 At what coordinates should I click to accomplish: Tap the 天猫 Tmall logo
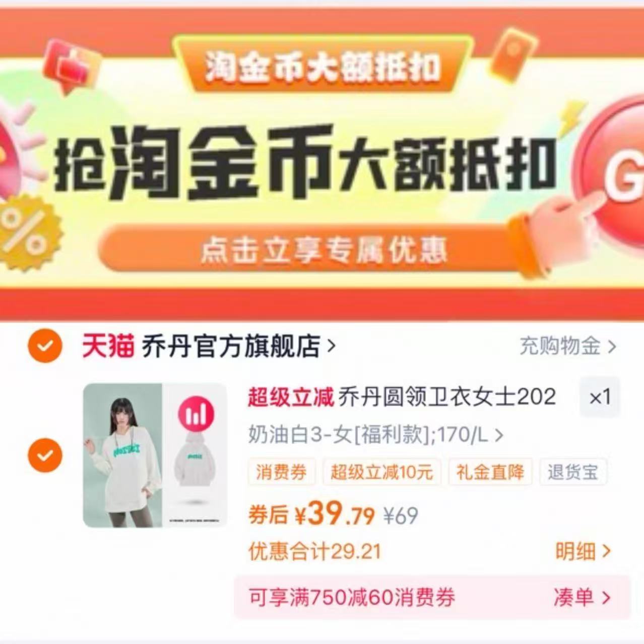(108, 346)
